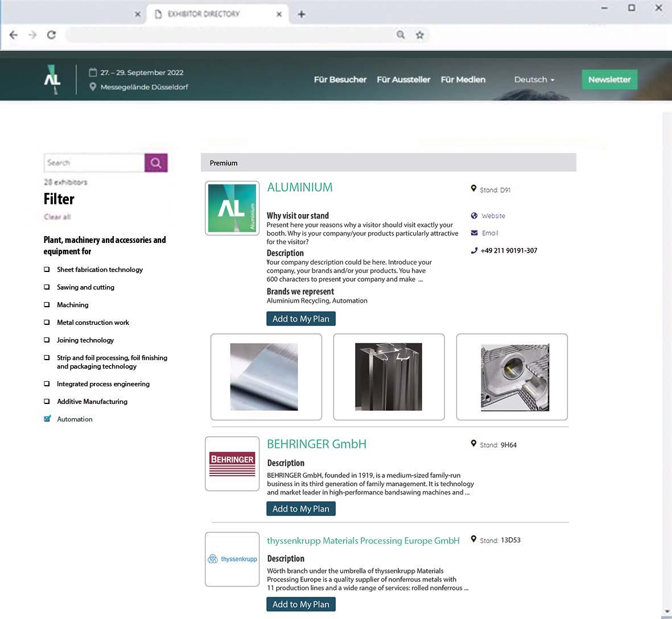Uncheck the Automation filter

click(47, 419)
